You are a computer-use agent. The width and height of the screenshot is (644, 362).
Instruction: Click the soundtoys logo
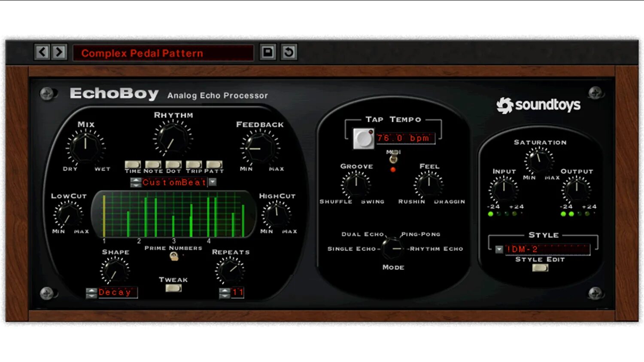[538, 105]
